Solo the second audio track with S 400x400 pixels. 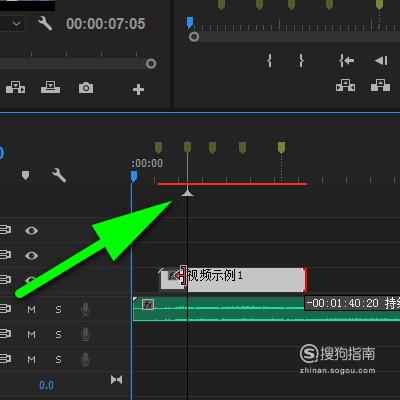pyautogui.click(x=58, y=334)
